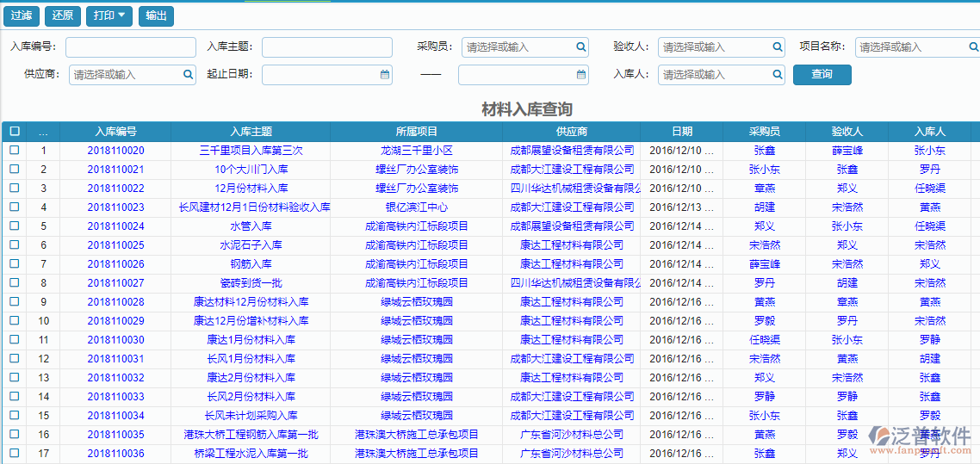Click the 过滤 button
The height and width of the screenshot is (464, 980).
(x=22, y=16)
